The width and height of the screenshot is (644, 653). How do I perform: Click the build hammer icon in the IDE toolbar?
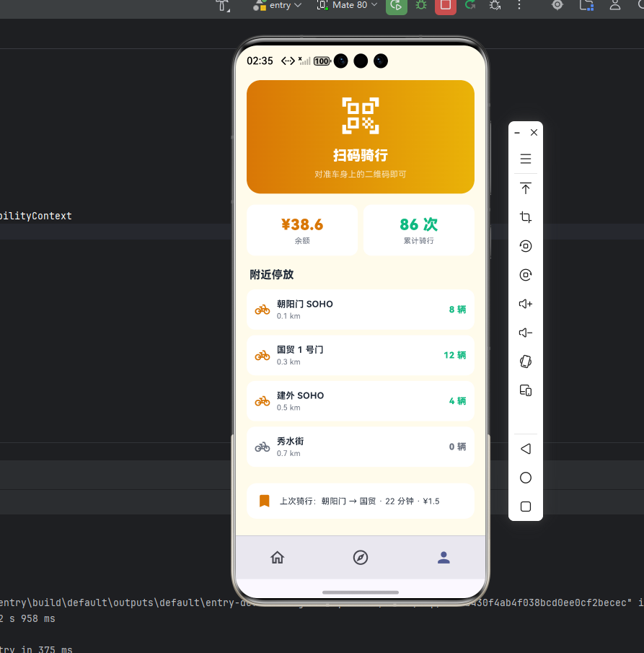(222, 6)
